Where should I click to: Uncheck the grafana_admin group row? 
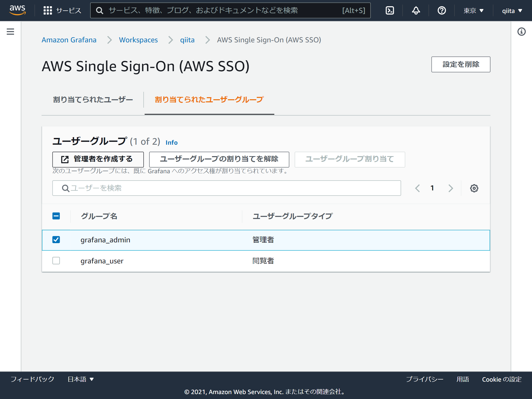56,240
